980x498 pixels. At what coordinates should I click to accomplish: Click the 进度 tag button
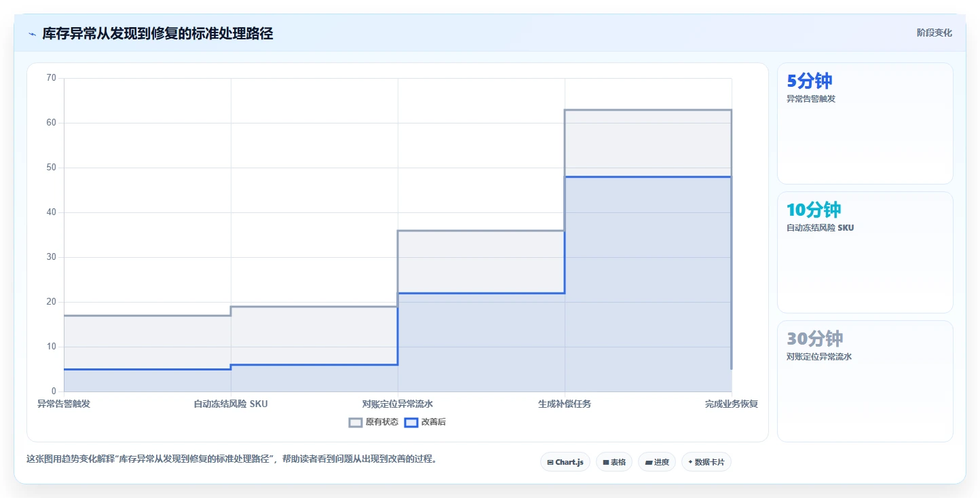pos(657,462)
